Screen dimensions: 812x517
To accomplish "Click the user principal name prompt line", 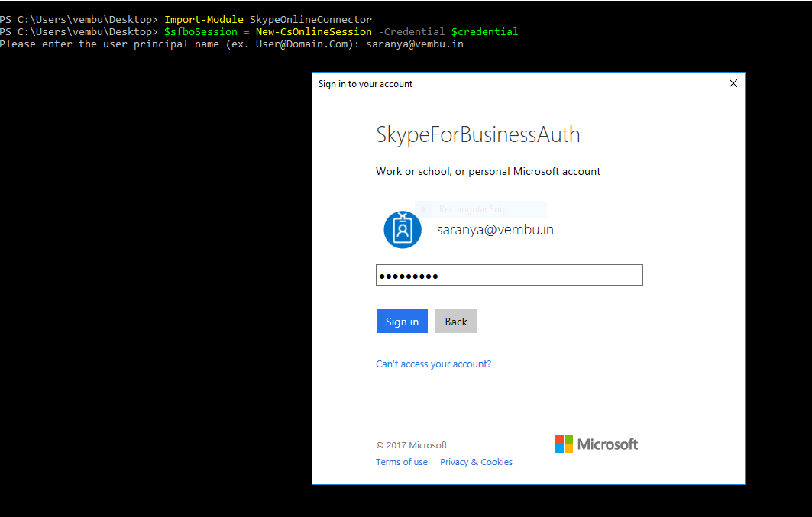I will (x=231, y=44).
